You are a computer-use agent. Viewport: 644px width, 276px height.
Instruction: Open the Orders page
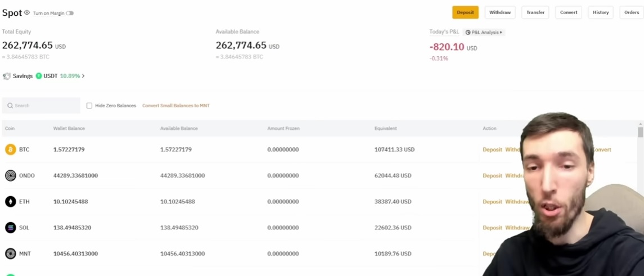(631, 12)
